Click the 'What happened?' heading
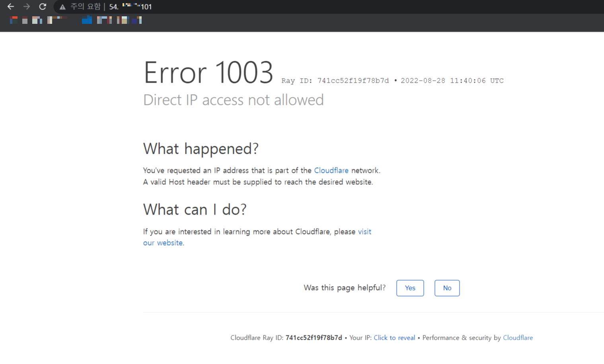Screen dimensions: 604x364 tap(201, 149)
